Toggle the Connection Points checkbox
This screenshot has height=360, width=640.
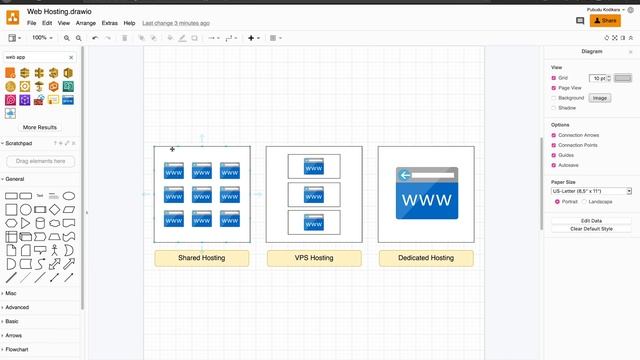[x=553, y=145]
